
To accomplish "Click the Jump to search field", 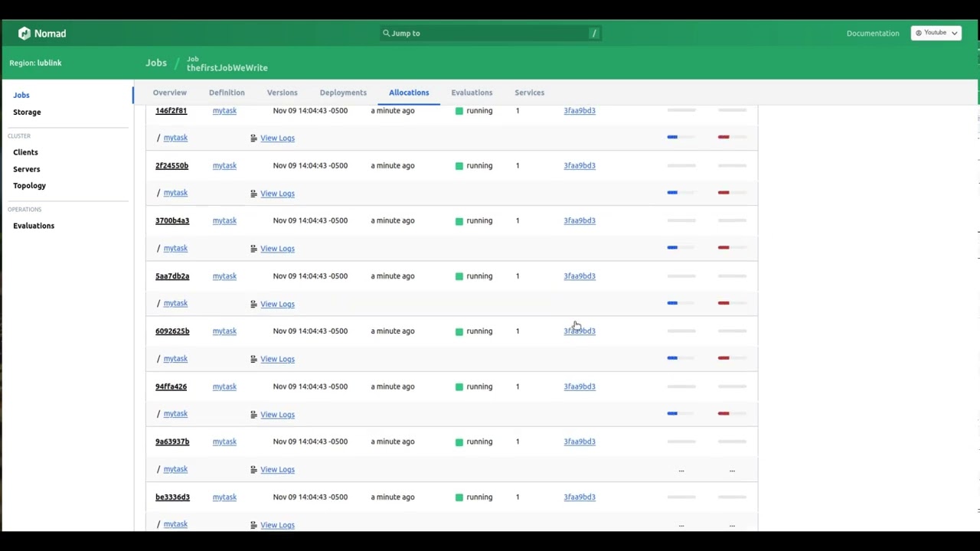I will [490, 34].
